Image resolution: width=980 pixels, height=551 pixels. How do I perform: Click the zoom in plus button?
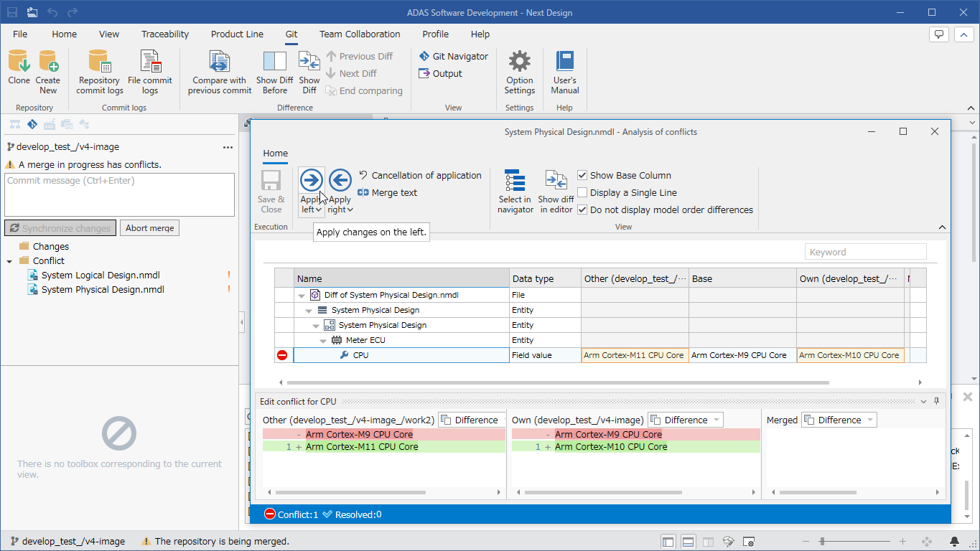(x=902, y=542)
